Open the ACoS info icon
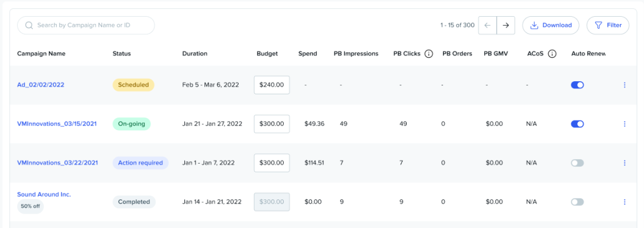Viewport: 644px width, 228px height. [x=552, y=54]
